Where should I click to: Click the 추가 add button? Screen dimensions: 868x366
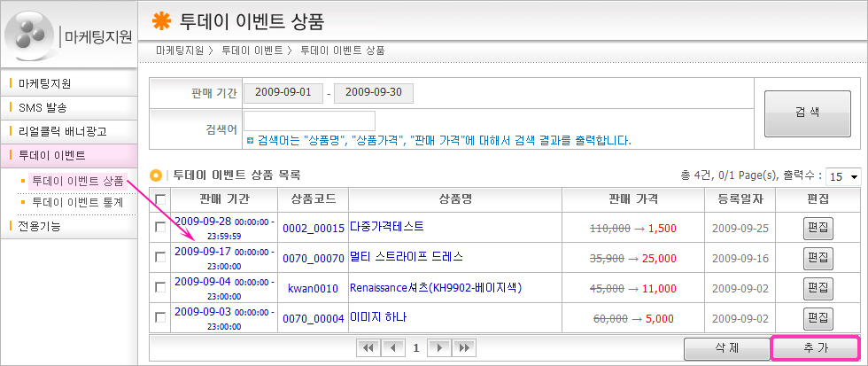(x=815, y=348)
